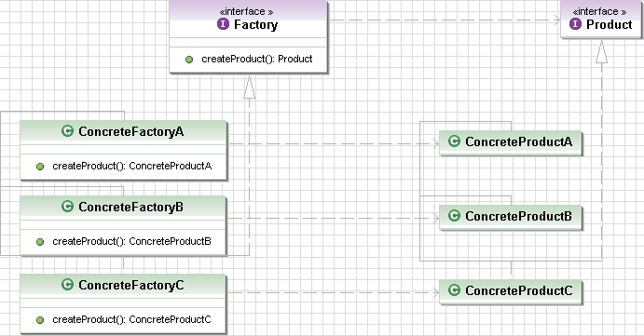Screen dimensions: 644x336
Task: Select createProduct(): ConcreteProductC method
Action: click(131, 319)
